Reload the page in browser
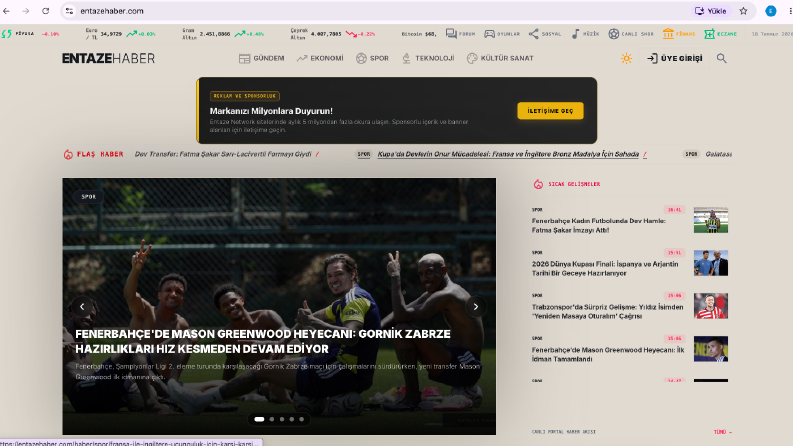The image size is (793, 446). coord(46,11)
